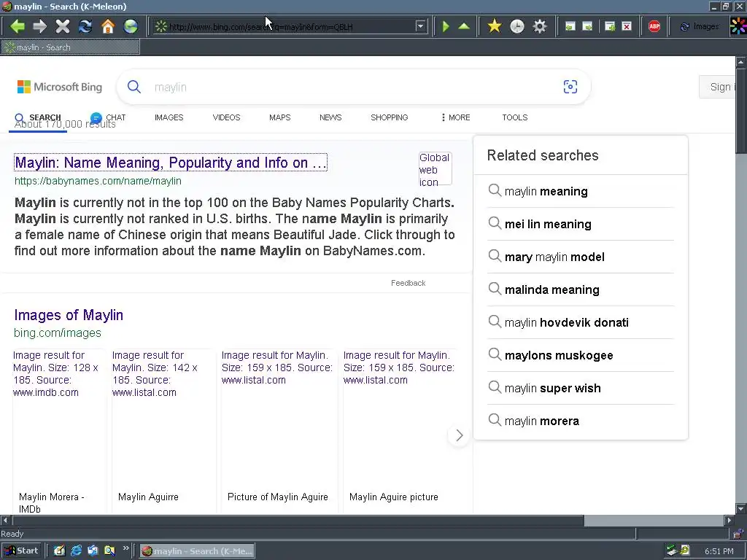Open 'Maylin: Name Meaning, Popularity' result link
The height and width of the screenshot is (560, 747).
171,163
